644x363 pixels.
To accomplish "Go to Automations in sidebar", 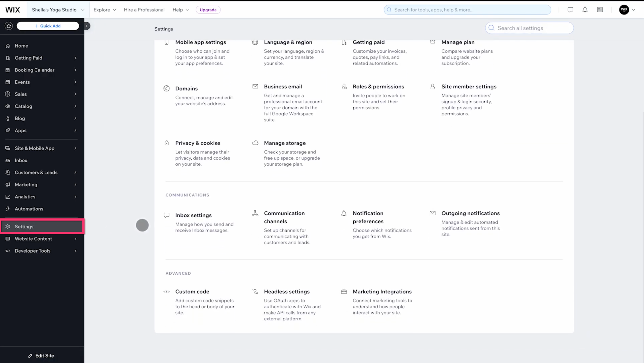I will [29, 209].
